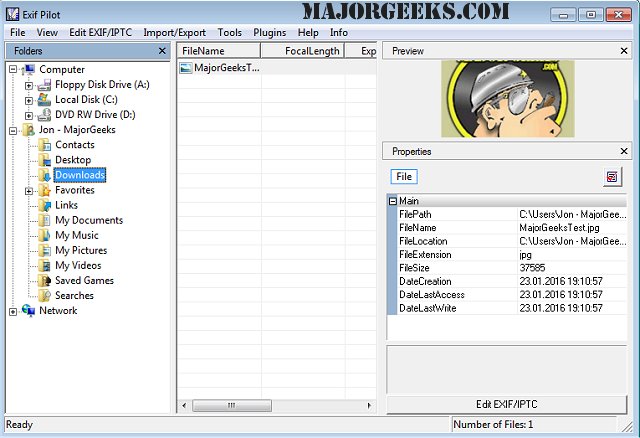
Task: Click the Searches folder icon
Action: 45,296
